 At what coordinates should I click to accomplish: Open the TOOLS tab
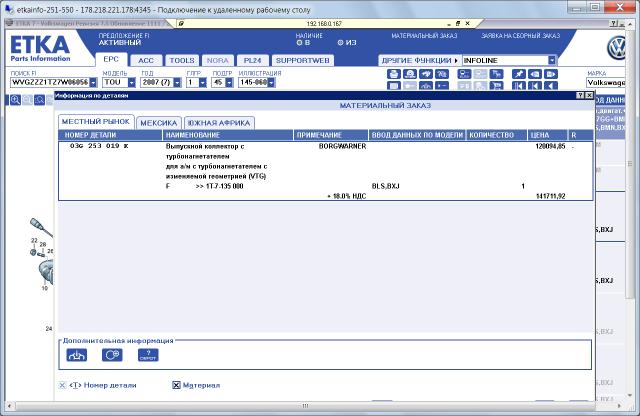(182, 60)
